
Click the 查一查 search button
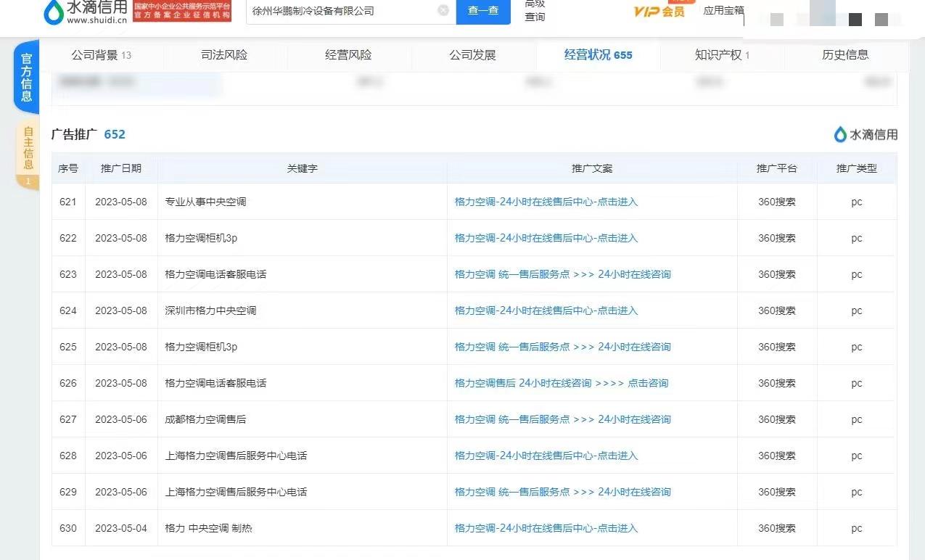(x=483, y=11)
